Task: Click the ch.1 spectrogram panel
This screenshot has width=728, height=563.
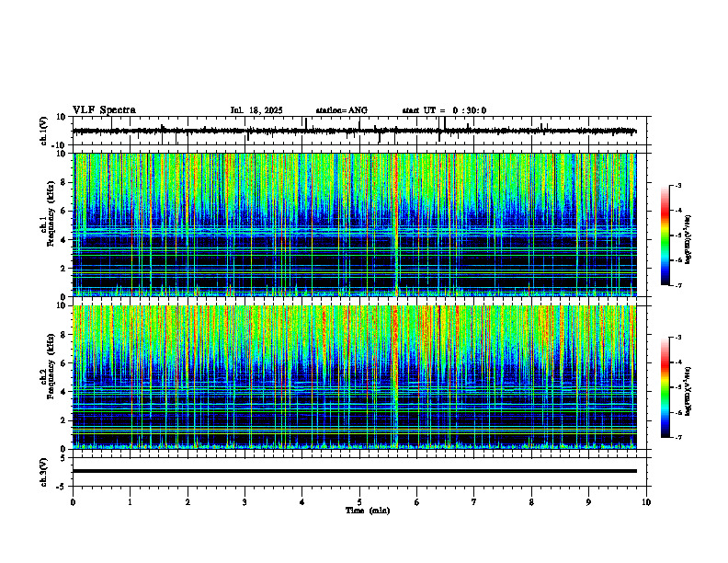Action: pos(354,224)
